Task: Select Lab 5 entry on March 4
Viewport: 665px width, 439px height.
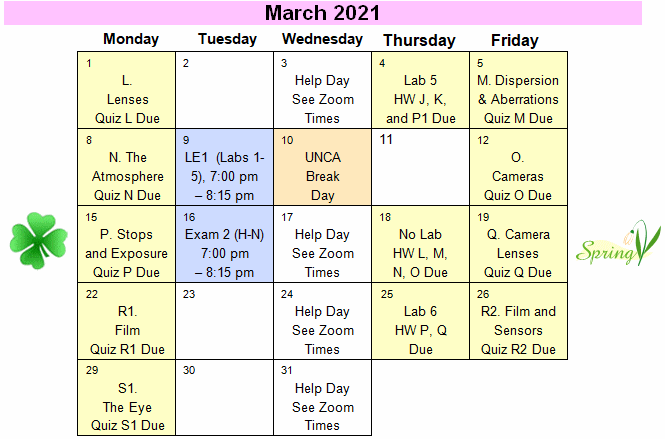Action: click(420, 90)
